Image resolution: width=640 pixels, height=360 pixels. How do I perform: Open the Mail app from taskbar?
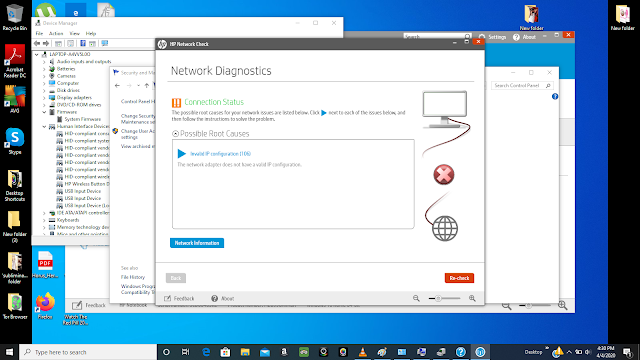[265, 352]
